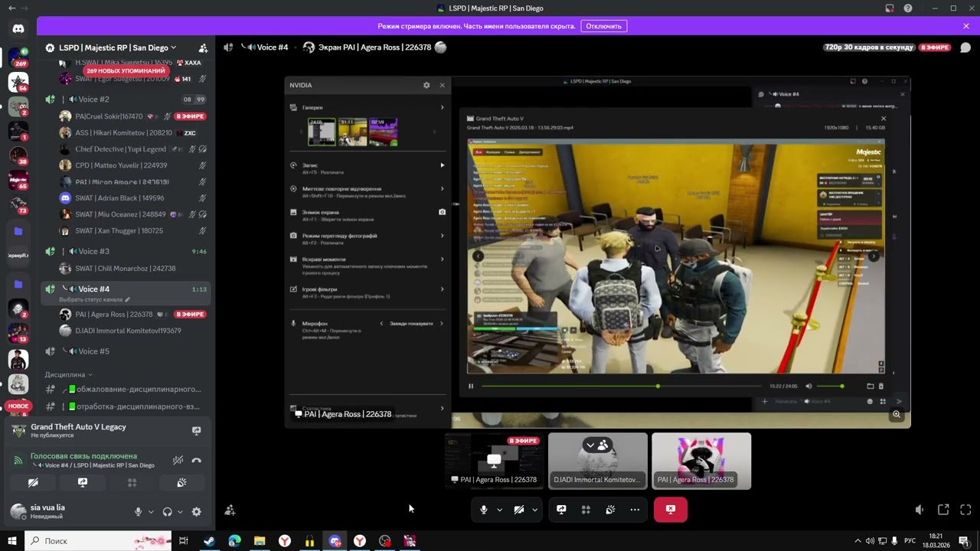The height and width of the screenshot is (551, 980).
Task: Open the Voice connected signal icon
Action: click(x=18, y=460)
